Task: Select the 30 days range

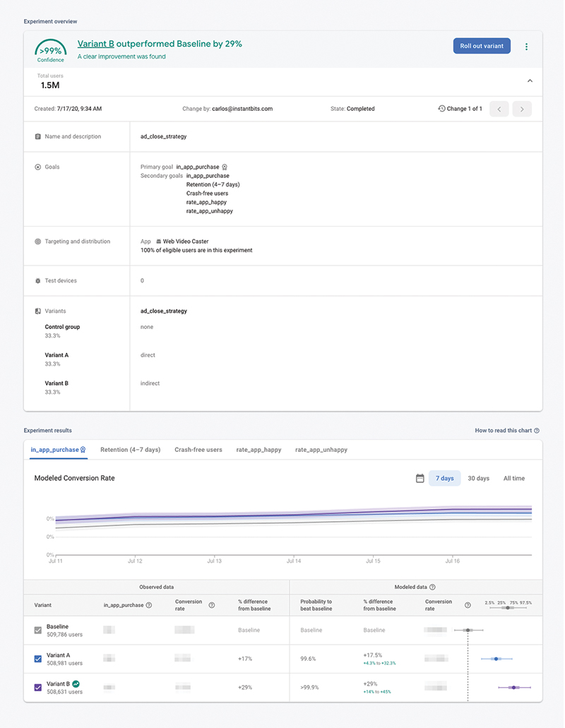Action: click(478, 478)
